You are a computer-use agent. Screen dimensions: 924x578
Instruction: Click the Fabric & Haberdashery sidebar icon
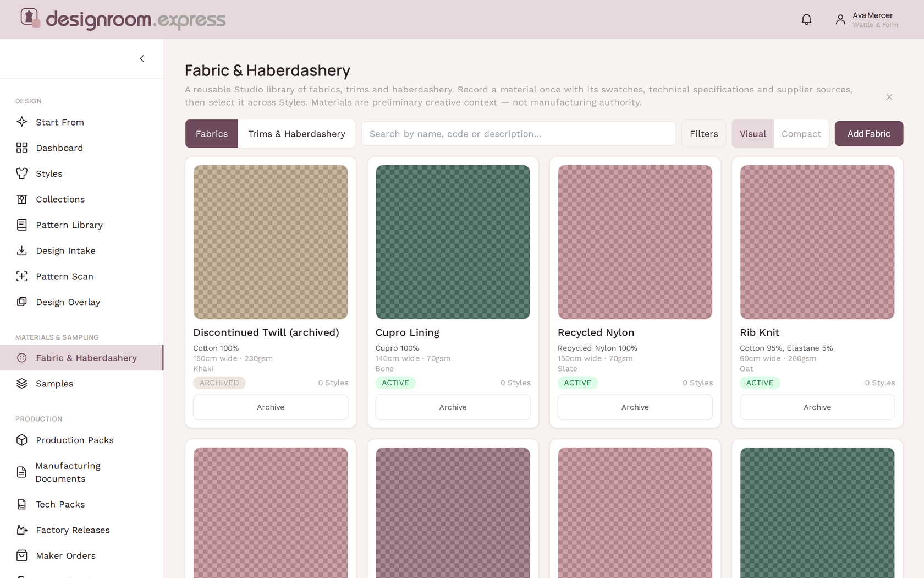pos(22,358)
